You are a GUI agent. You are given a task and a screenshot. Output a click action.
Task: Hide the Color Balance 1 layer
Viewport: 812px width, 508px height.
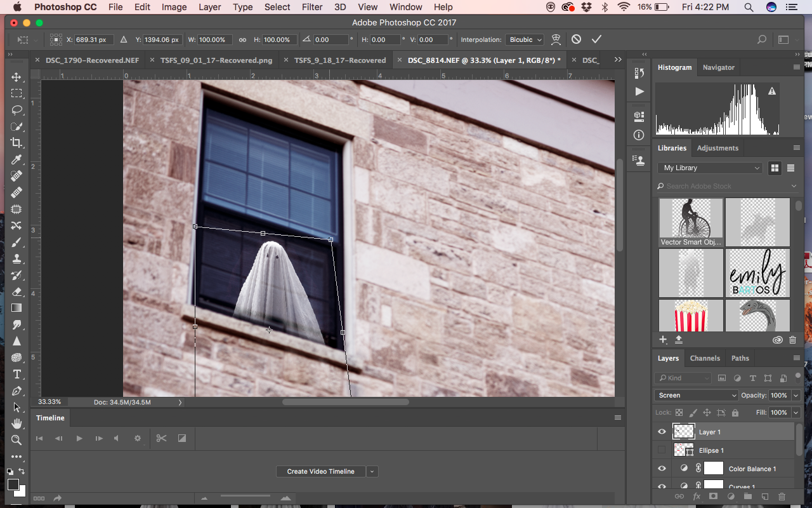point(662,469)
